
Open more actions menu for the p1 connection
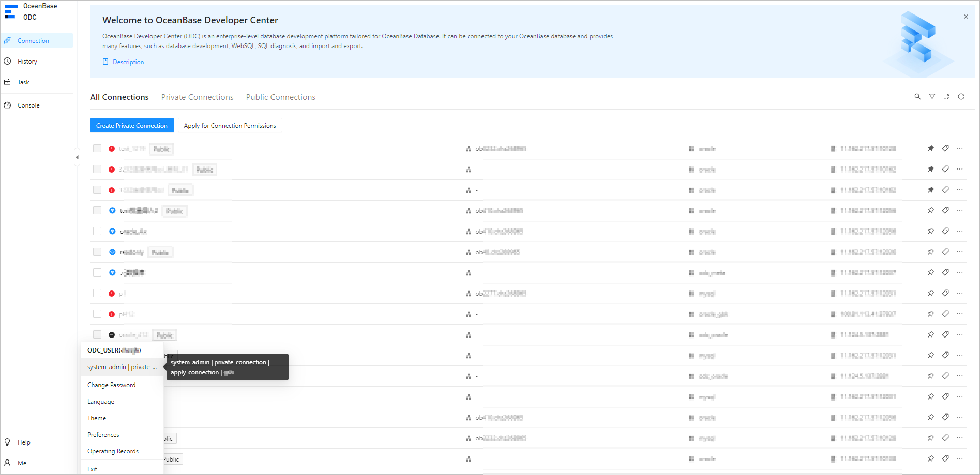click(x=960, y=293)
